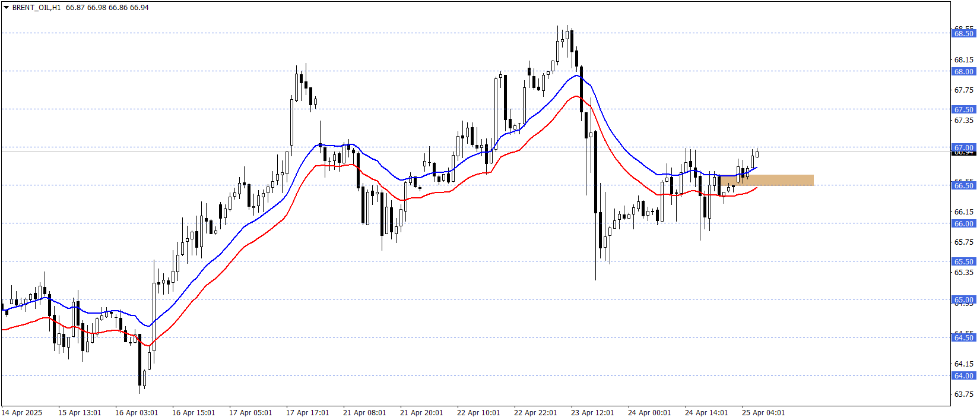Click the 17 Apr 05:01 time label
The height and width of the screenshot is (420, 980).
(250, 412)
